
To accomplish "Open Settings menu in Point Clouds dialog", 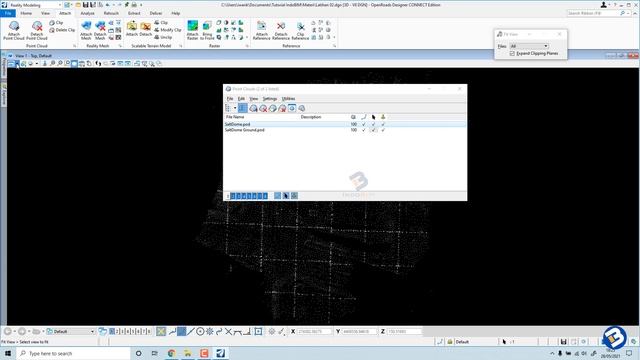I will [x=270, y=99].
